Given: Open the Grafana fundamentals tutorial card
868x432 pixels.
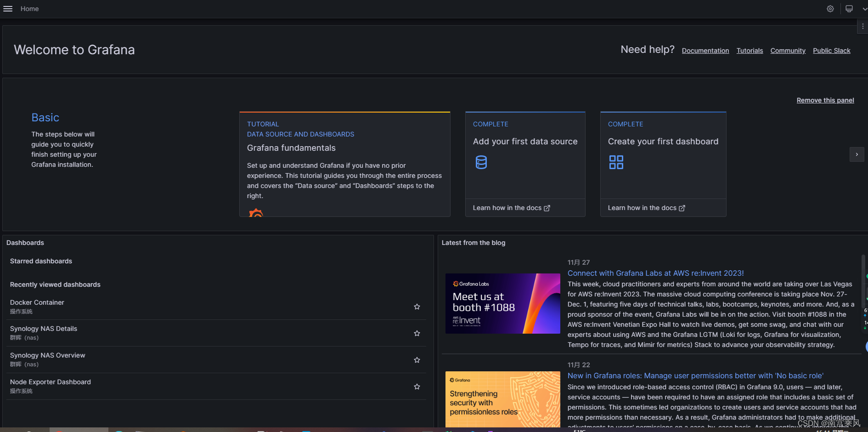Looking at the screenshot, I should click(344, 164).
